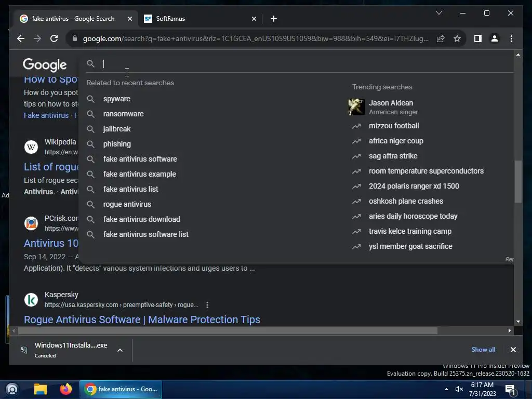Image resolution: width=532 pixels, height=399 pixels.
Task: Click the vertical scrollbar thumb
Action: point(518,181)
